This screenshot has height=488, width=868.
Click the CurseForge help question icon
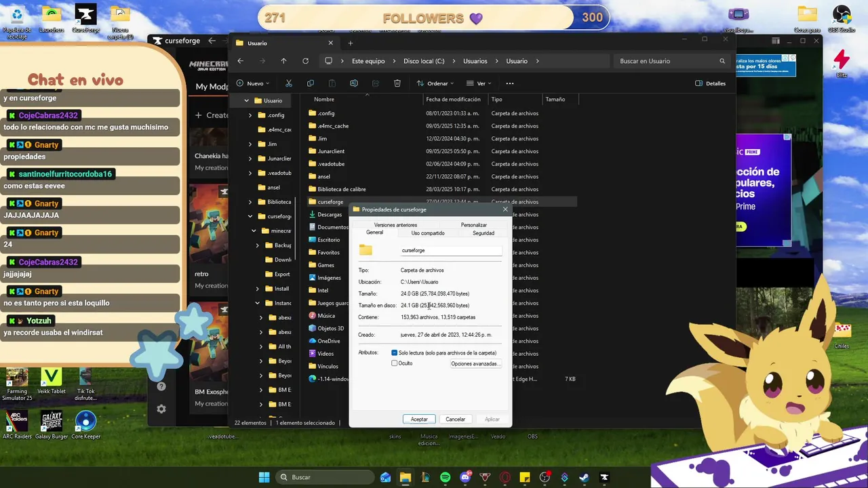coord(161,386)
